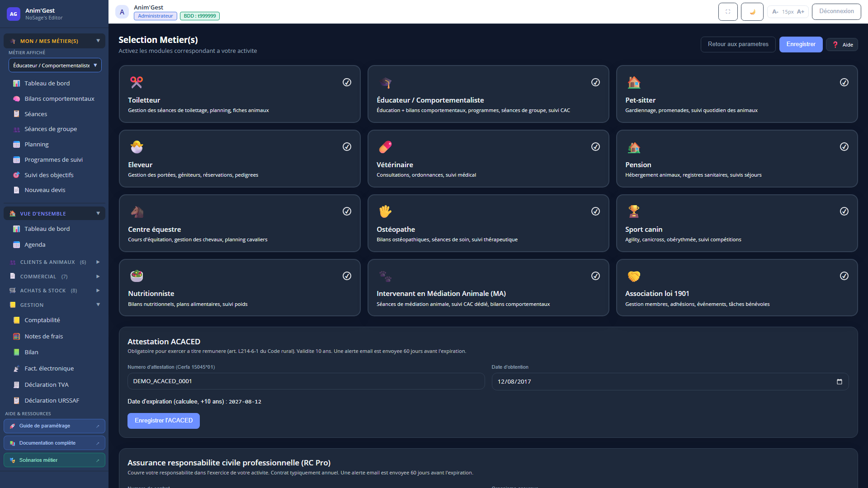Click the graduation cap icon on Éducateur card

(x=385, y=82)
